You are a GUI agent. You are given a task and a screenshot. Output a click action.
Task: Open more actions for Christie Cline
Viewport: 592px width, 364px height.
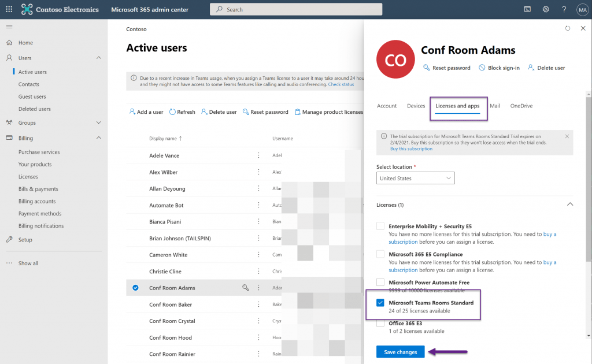click(258, 272)
